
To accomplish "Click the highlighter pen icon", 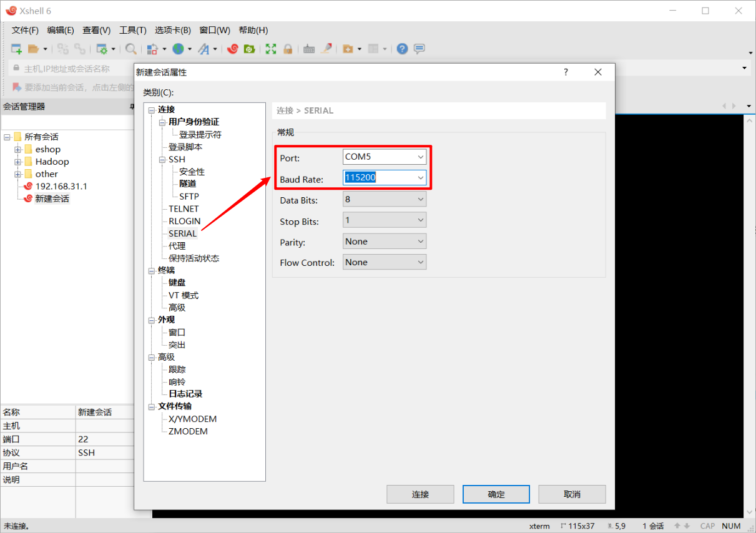I will point(325,49).
